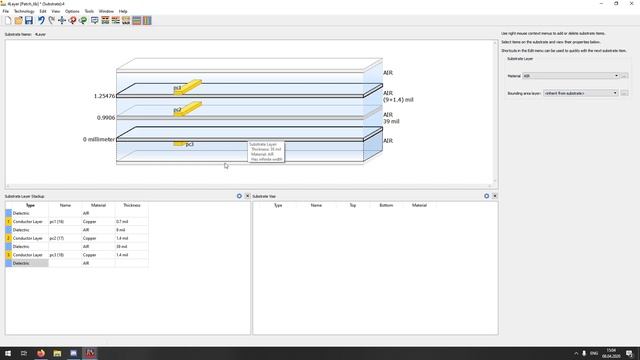Open the Material dropdown showing AIR

571,76
